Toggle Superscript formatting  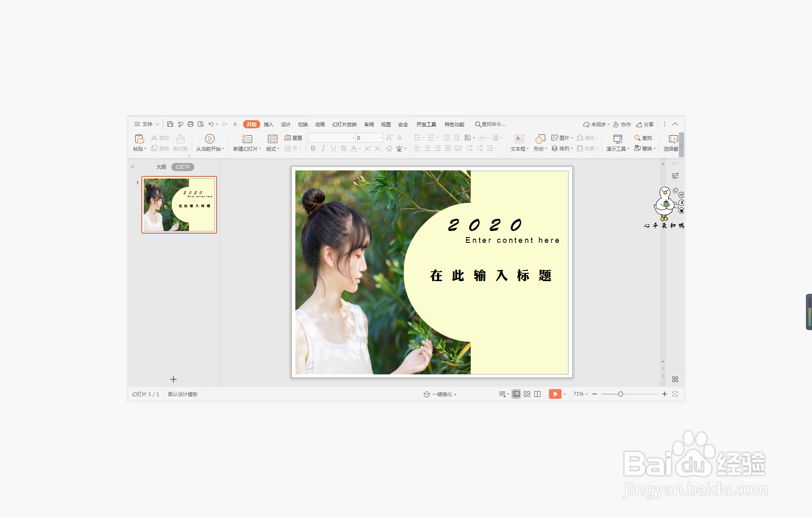(x=368, y=148)
